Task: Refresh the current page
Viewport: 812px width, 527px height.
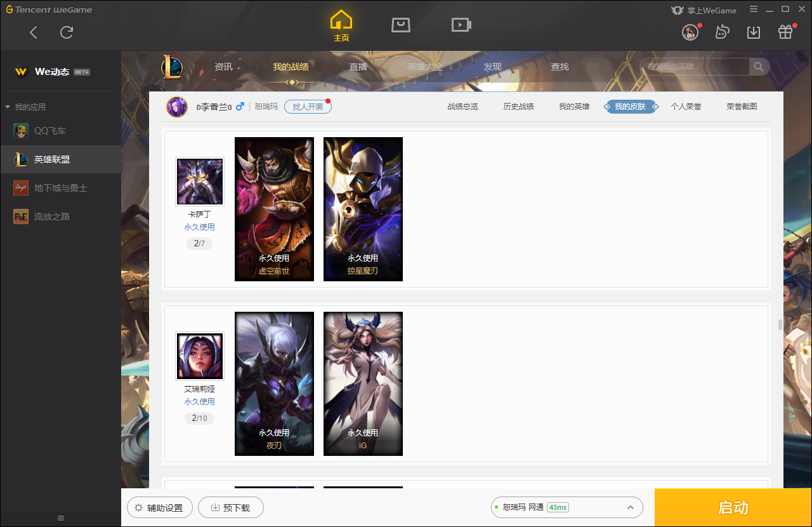Action: coord(67,32)
